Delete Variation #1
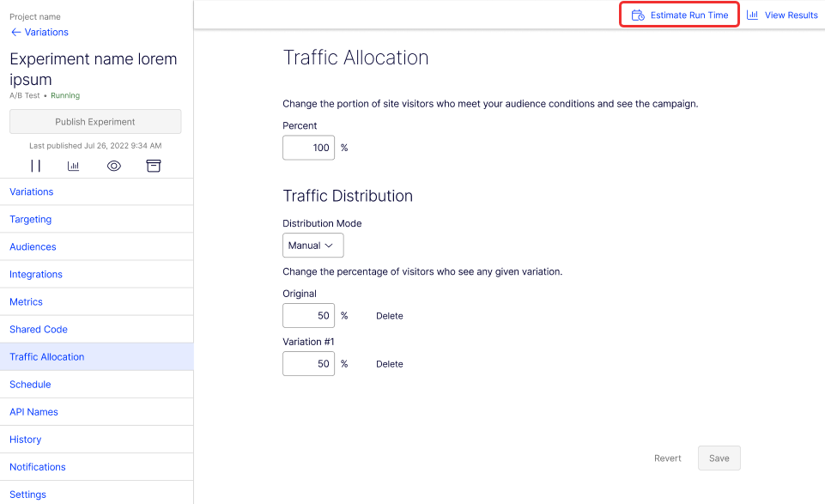 tap(390, 364)
